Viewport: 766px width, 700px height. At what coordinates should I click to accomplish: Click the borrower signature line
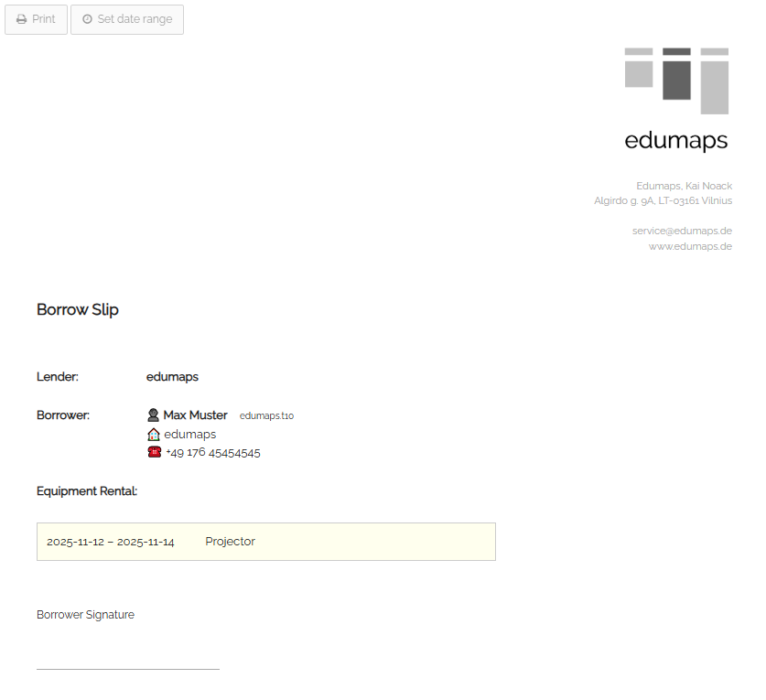[128, 668]
